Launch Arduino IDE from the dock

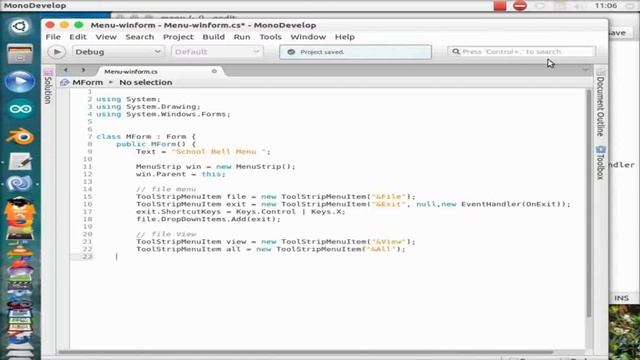(20, 109)
